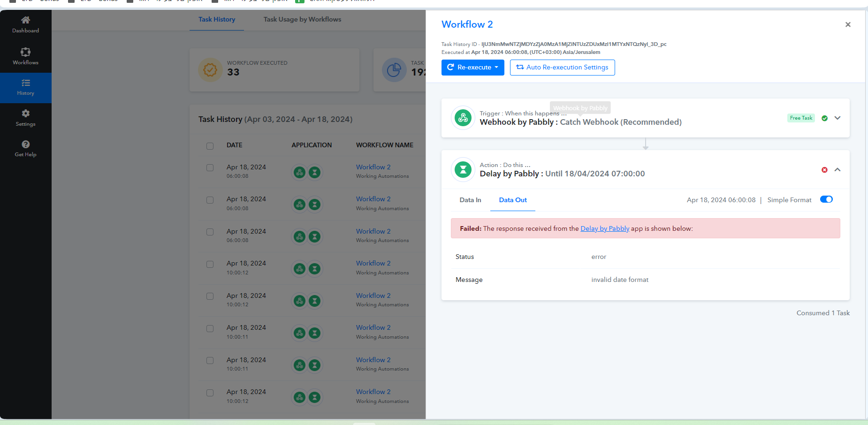This screenshot has width=868, height=425.
Task: Click the APPLICATION column header
Action: click(312, 145)
